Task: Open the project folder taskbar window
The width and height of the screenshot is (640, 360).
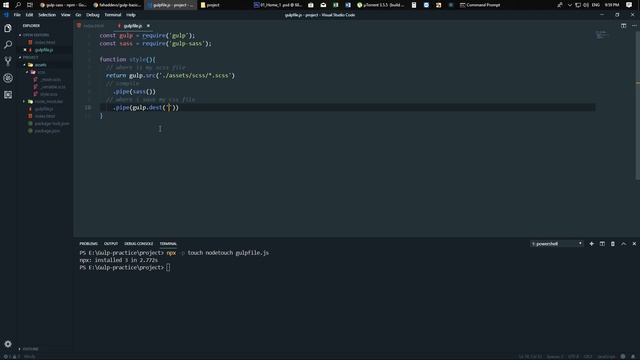Action: (211, 5)
